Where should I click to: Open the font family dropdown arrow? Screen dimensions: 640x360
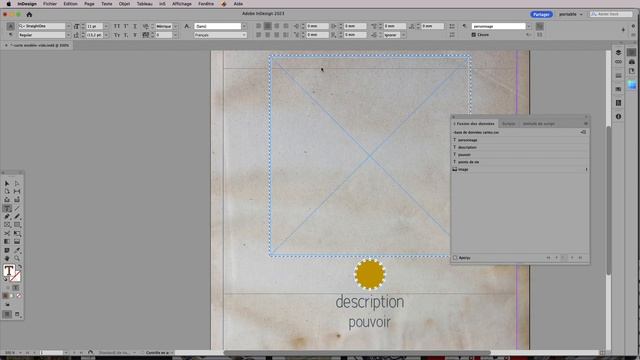(x=68, y=26)
